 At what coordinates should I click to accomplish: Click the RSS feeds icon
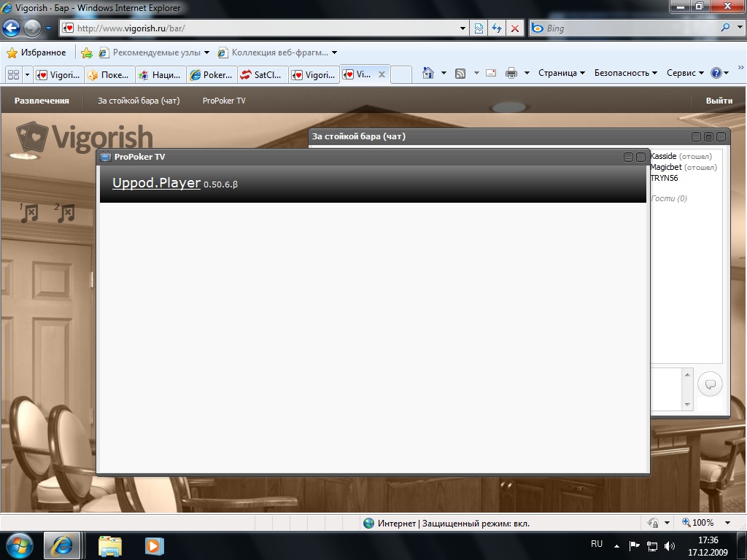point(460,73)
